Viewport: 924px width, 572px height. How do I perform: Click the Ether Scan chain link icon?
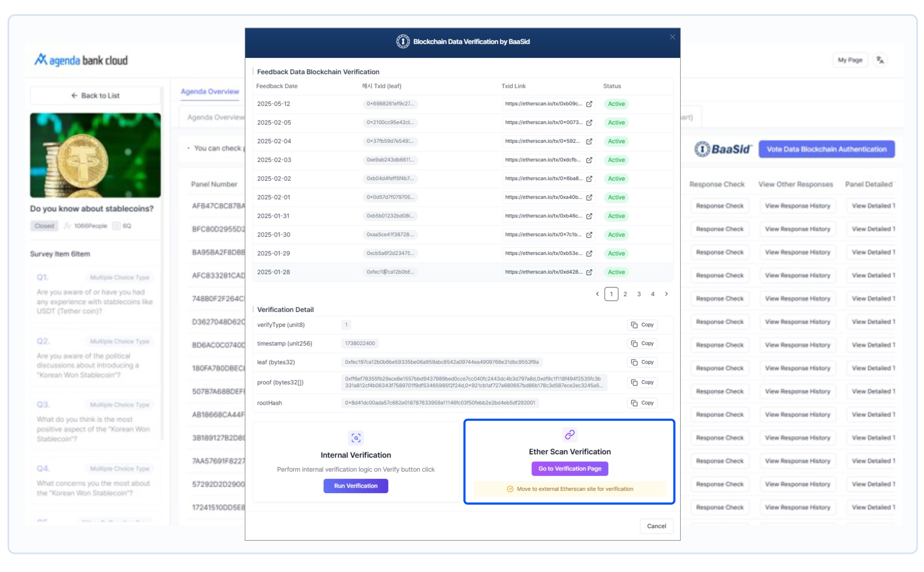[x=570, y=434]
